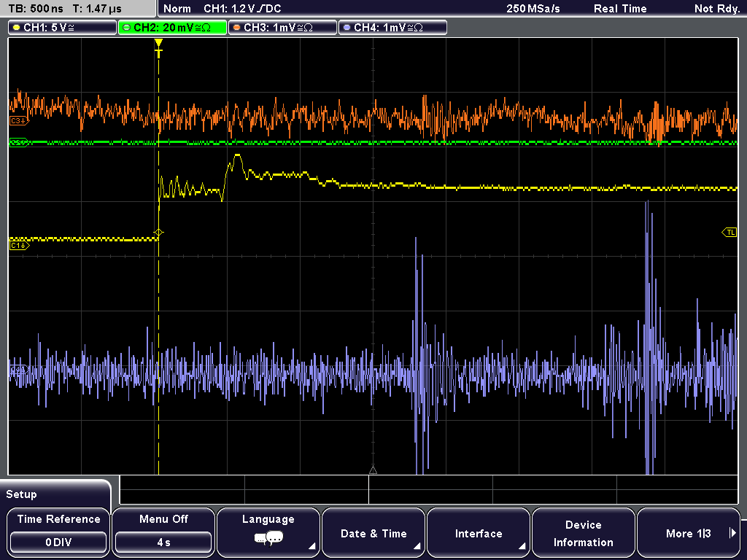This screenshot has height=560, width=747.
Task: Click the 250 MSa/s sample rate readout
Action: click(533, 9)
